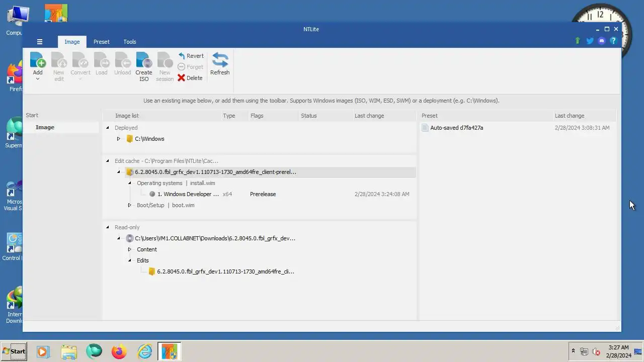This screenshot has width=644, height=362.
Task: Open the hamburger menu in NTLite
Action: click(x=40, y=42)
